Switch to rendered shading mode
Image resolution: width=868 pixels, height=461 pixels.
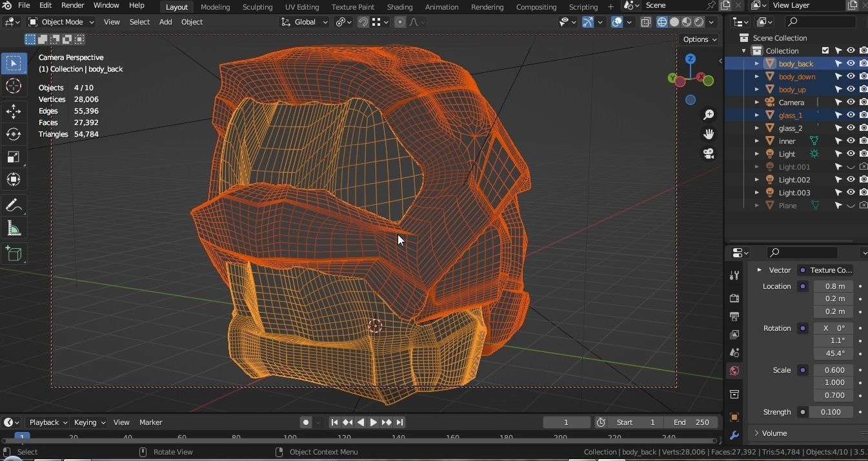point(699,22)
